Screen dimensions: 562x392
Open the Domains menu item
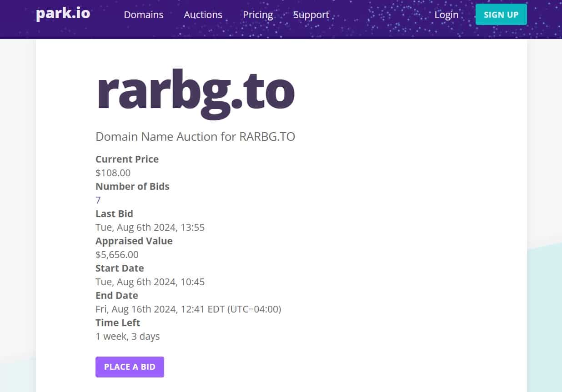tap(144, 15)
